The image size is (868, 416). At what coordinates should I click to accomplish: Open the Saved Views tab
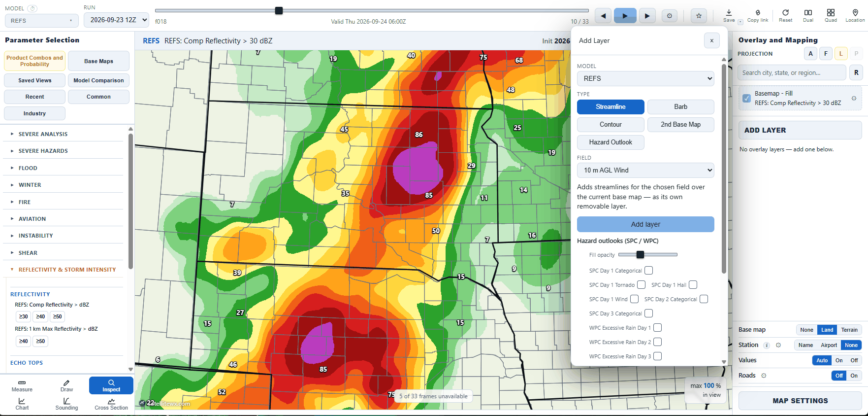click(34, 80)
